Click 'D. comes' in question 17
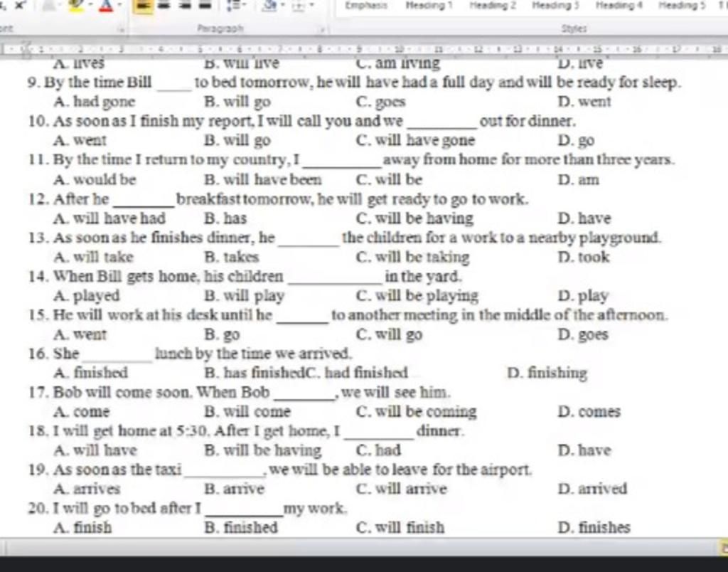Image resolution: width=728 pixels, height=572 pixels. [x=589, y=411]
